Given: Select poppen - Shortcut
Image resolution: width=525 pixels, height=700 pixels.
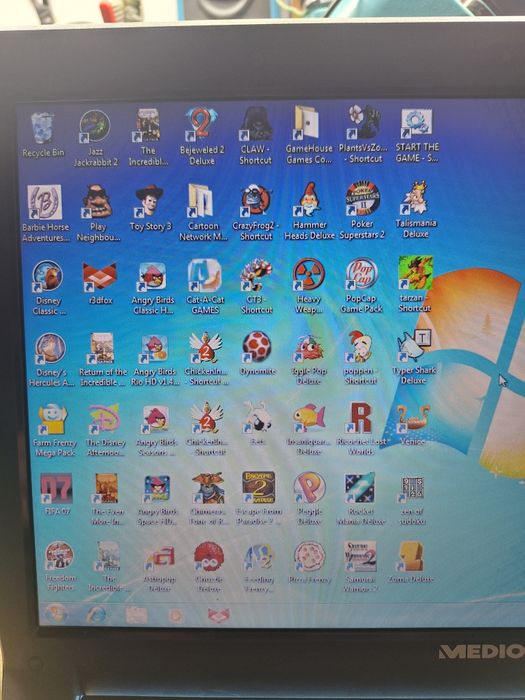Looking at the screenshot, I should (x=360, y=346).
